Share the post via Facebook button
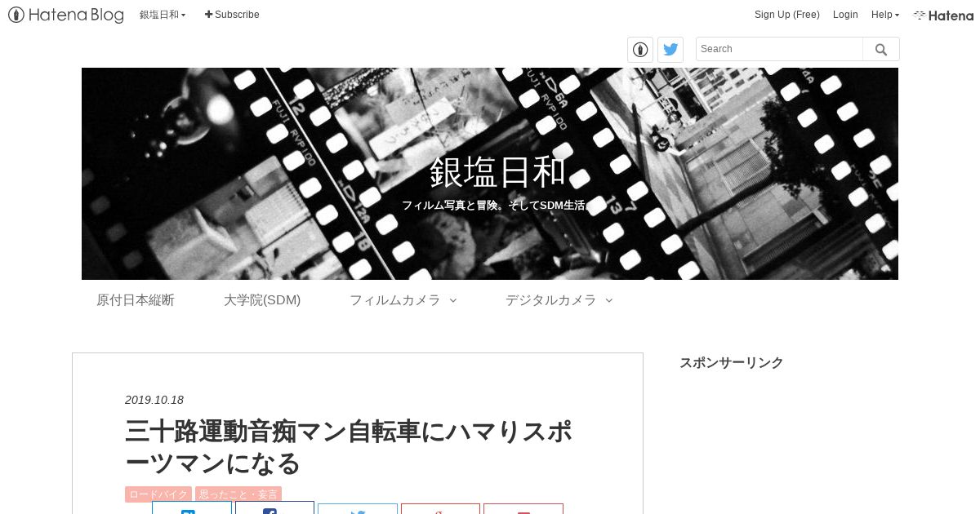 [x=274, y=508]
